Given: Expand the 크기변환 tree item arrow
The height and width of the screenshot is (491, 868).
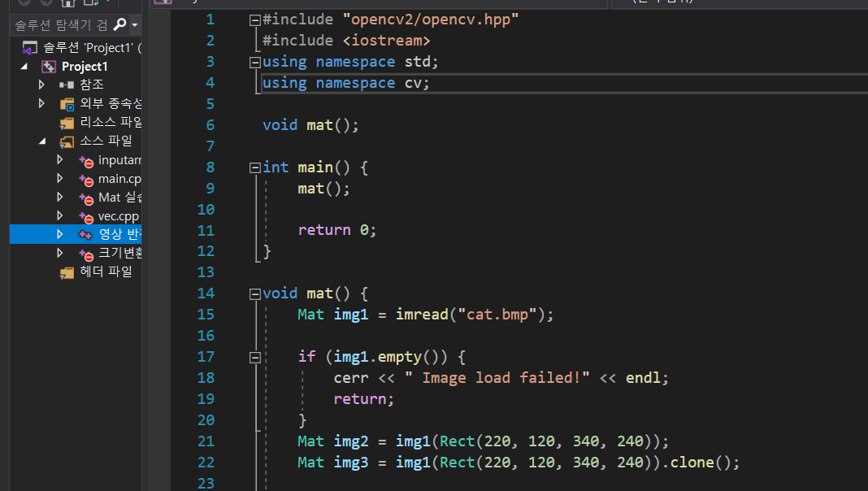Looking at the screenshot, I should click(x=59, y=253).
